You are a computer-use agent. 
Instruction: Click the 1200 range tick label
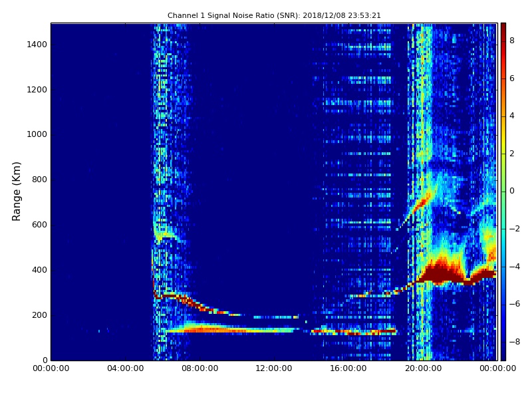[x=37, y=90]
